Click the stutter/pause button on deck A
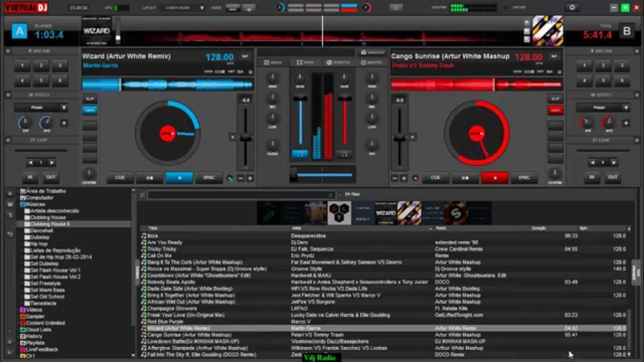644x362 pixels. click(x=149, y=177)
